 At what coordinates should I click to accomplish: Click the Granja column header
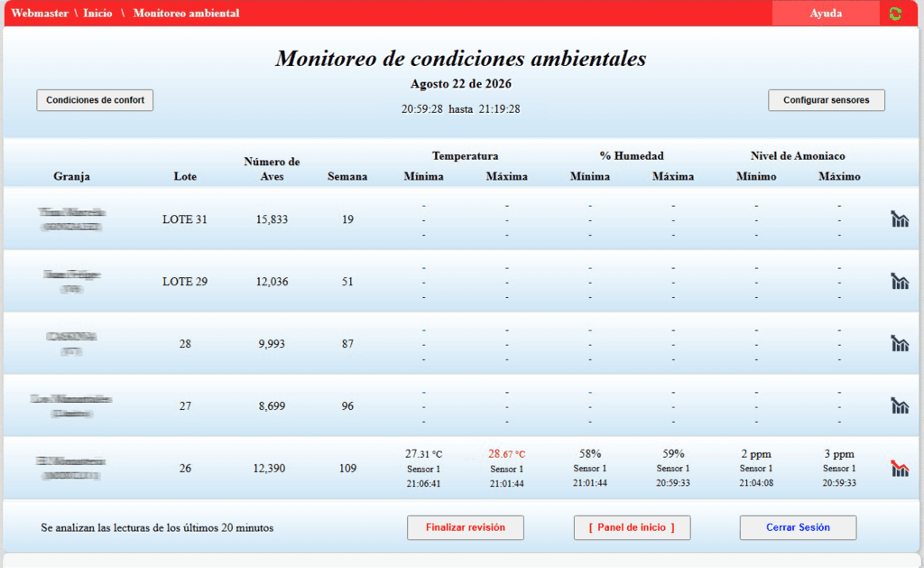click(72, 176)
